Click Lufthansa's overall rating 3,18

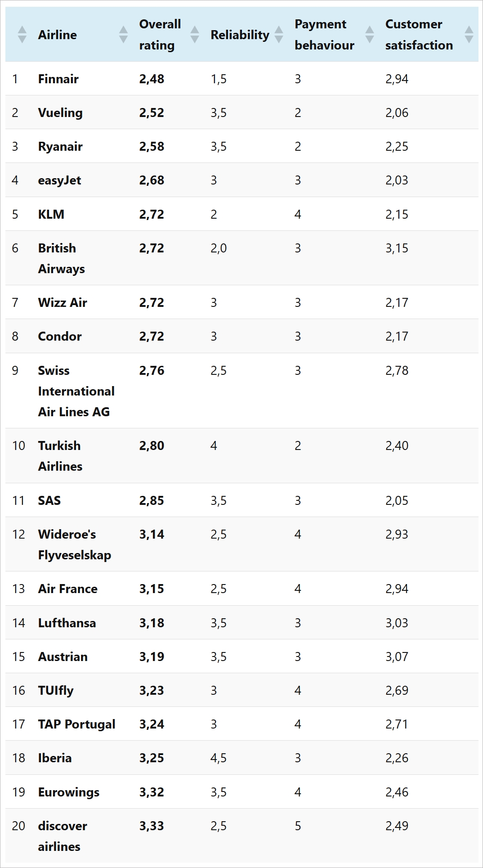point(152,623)
